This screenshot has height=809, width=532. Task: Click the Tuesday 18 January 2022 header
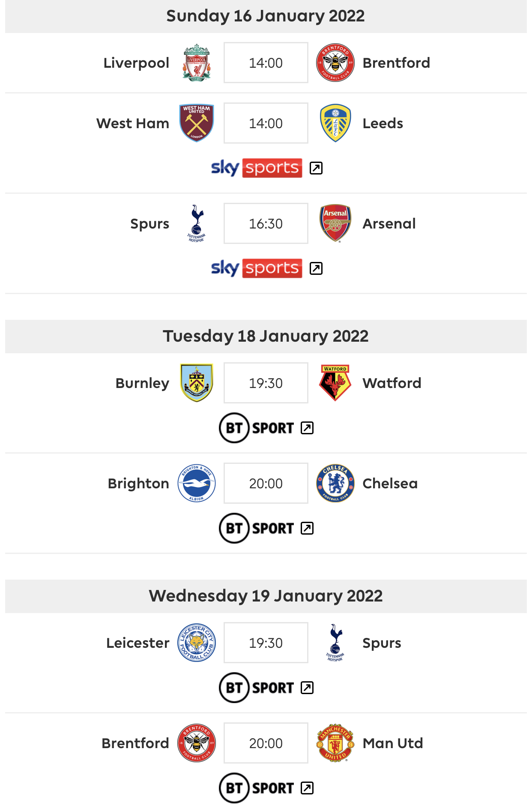266,337
